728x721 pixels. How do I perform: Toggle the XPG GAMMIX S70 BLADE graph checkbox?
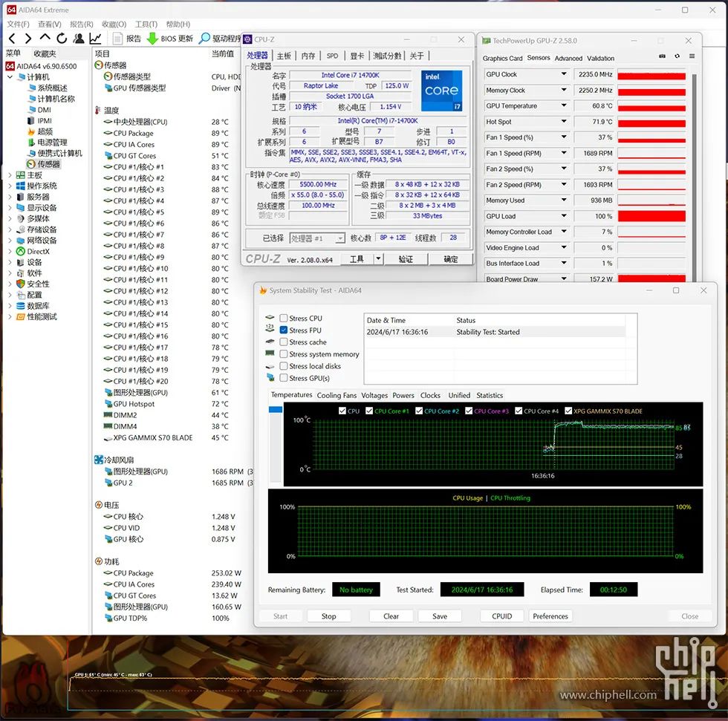(568, 411)
